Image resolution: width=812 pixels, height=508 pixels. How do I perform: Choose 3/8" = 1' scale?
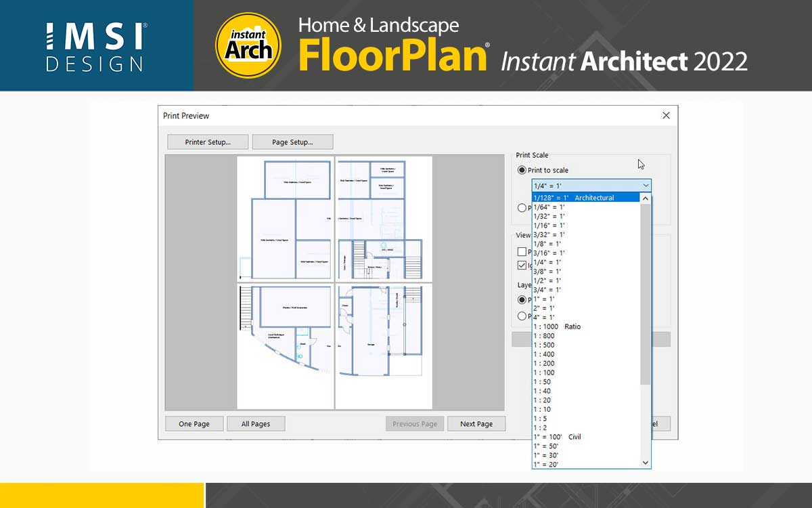pyautogui.click(x=585, y=272)
